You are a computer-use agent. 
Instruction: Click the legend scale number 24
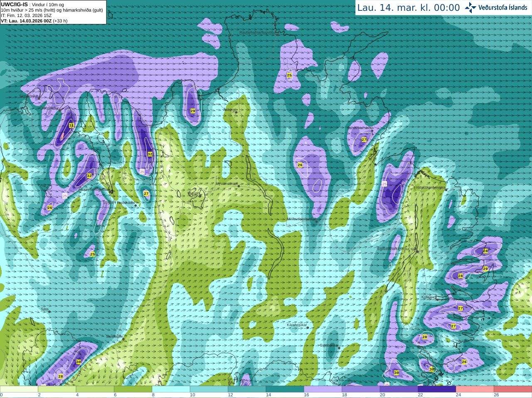tap(458, 395)
